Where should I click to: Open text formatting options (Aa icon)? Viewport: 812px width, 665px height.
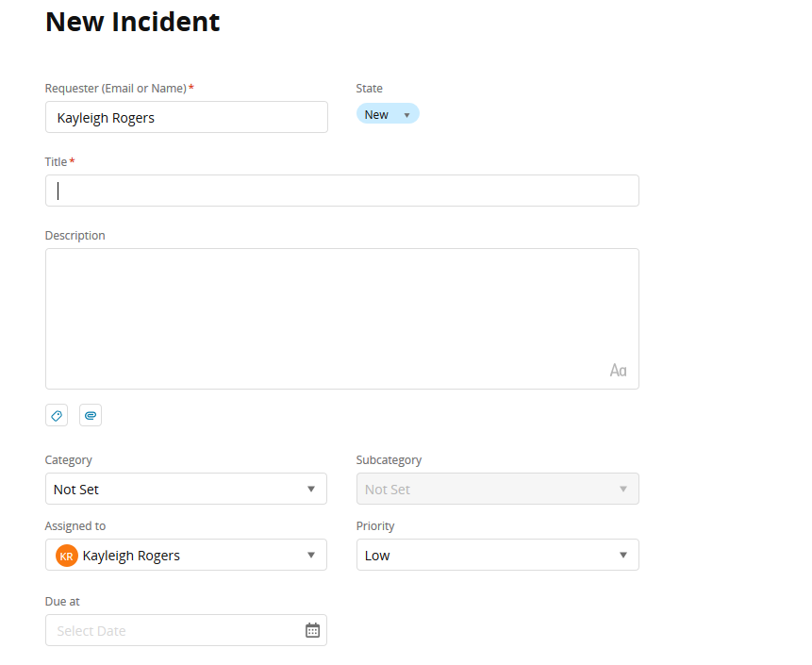618,371
